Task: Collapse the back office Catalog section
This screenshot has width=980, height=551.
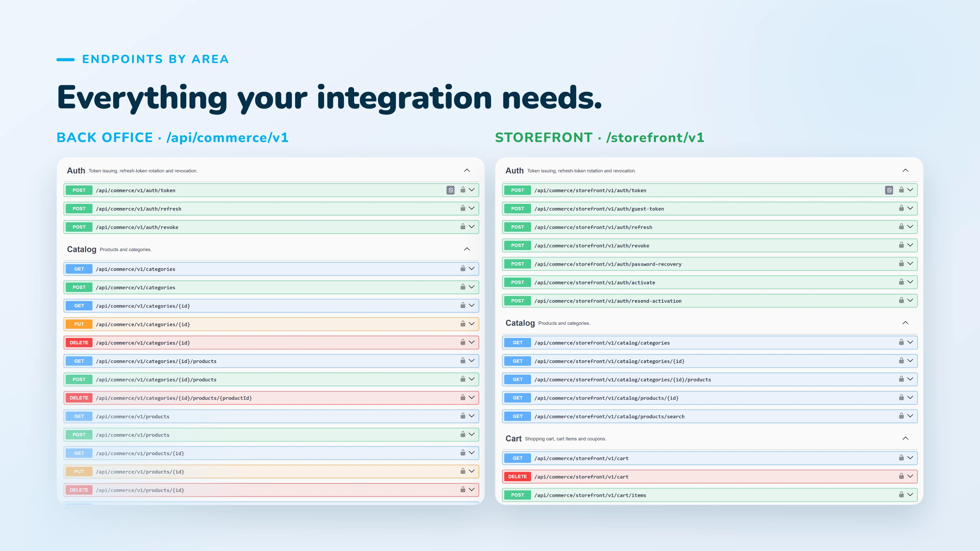Action: (x=467, y=249)
